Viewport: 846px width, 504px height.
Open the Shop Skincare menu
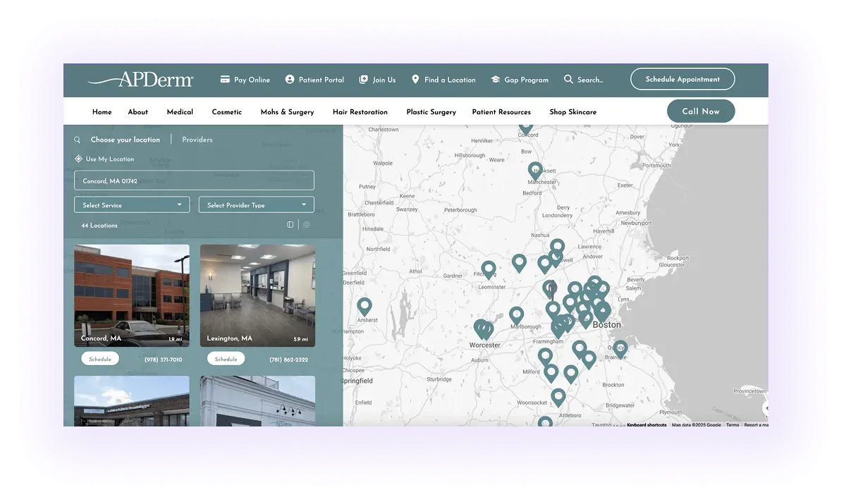(573, 111)
